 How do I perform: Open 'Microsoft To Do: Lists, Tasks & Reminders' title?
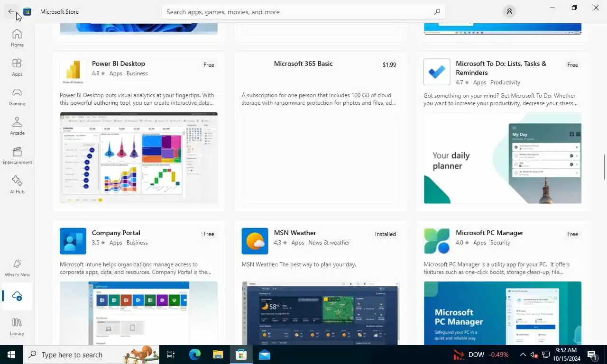click(501, 68)
